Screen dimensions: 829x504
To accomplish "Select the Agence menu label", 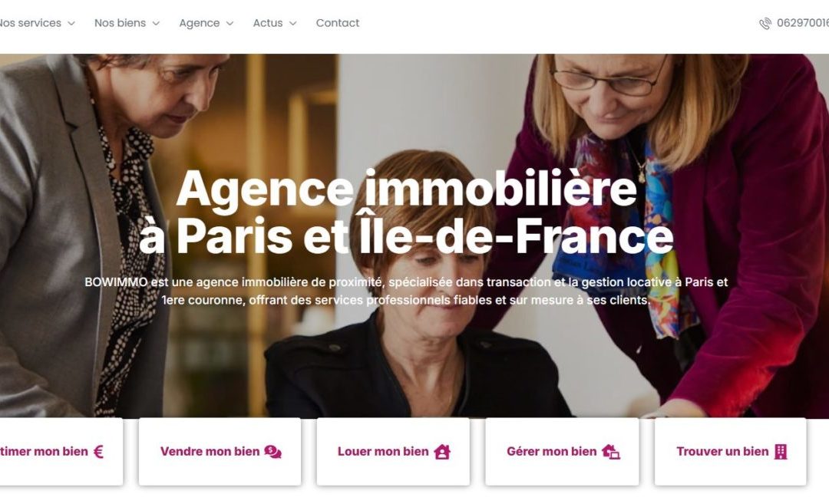I will pos(200,23).
